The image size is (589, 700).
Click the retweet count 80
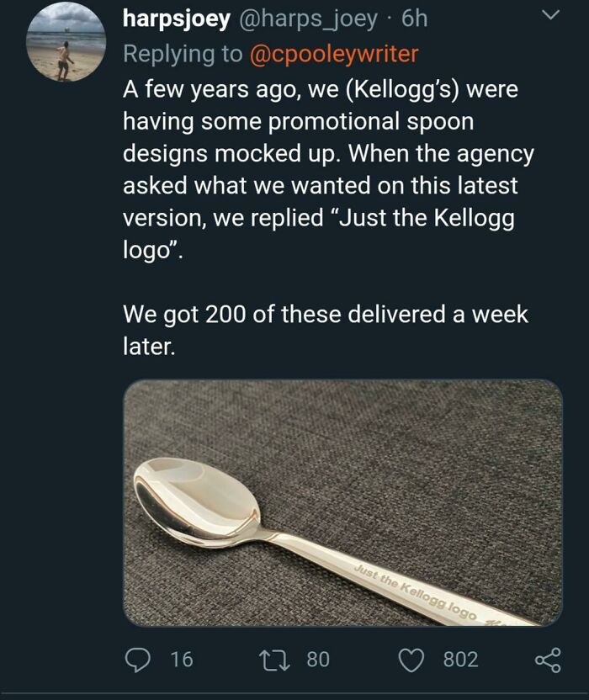click(x=318, y=660)
